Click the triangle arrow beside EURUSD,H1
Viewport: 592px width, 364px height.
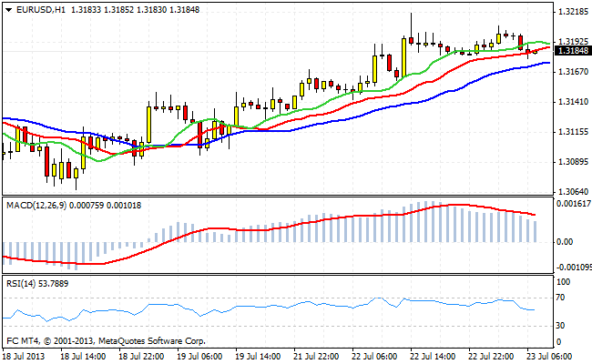click(9, 10)
